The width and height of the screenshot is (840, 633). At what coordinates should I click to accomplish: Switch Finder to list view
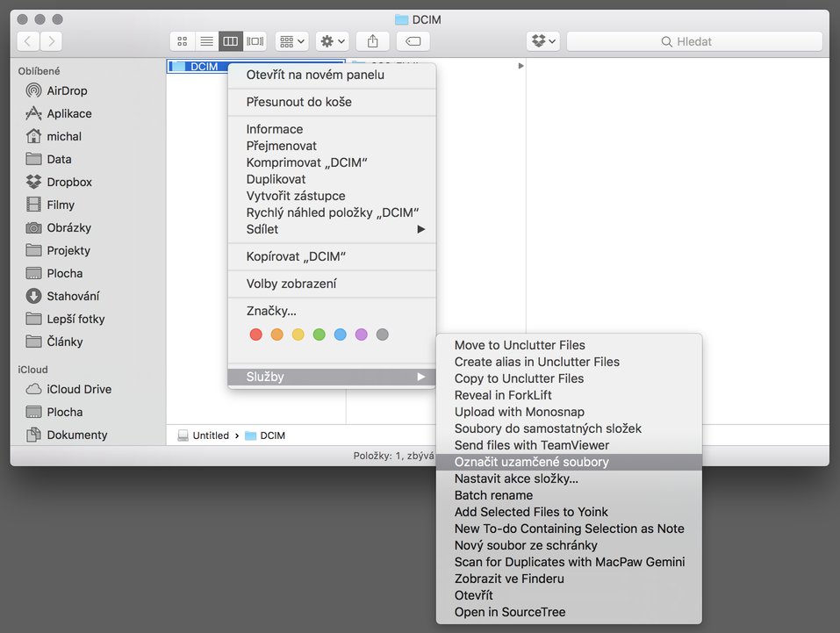pos(206,41)
